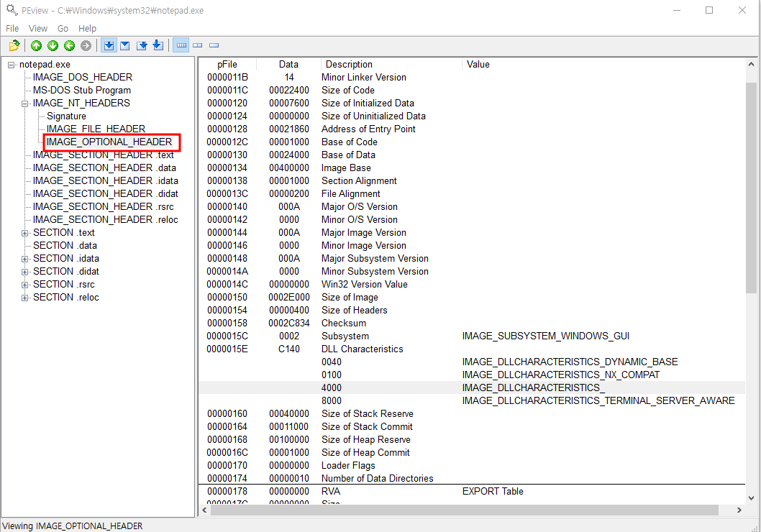Click the green Up arrow toolbar icon
The width and height of the screenshot is (761, 532).
pos(37,45)
